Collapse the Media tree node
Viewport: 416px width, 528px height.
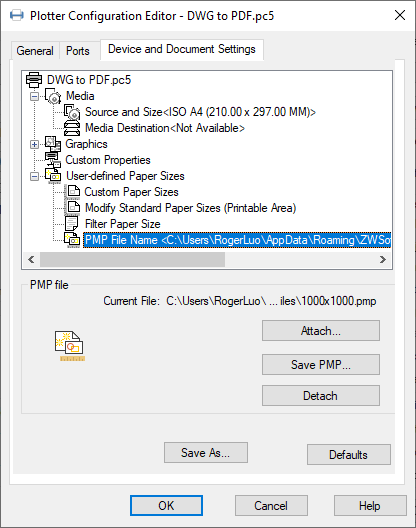point(34,97)
